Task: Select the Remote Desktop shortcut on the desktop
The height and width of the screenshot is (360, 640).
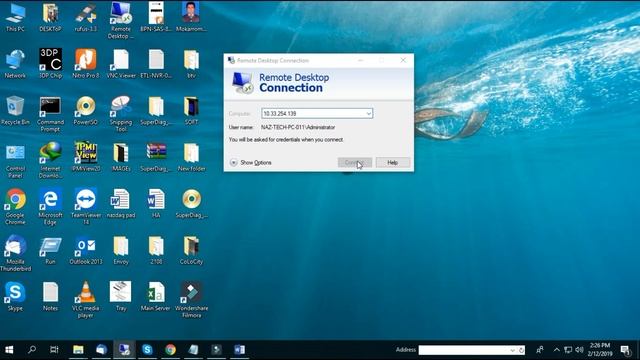Action: (x=121, y=20)
